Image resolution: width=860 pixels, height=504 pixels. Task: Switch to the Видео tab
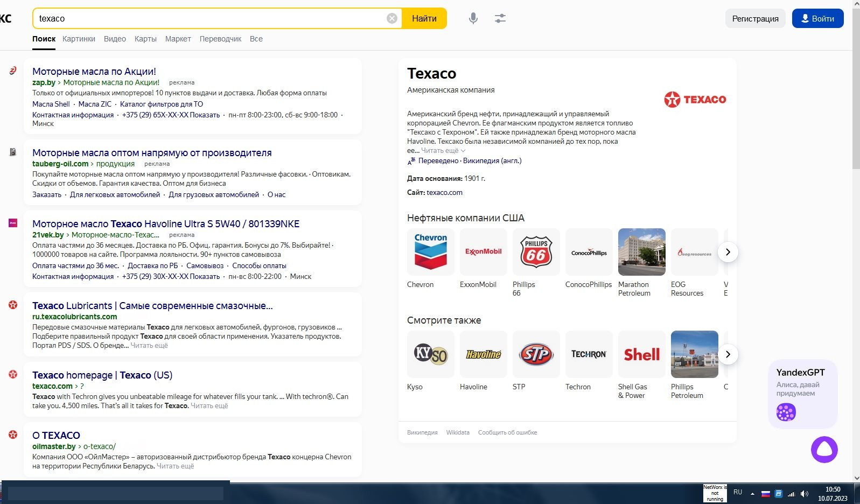[x=115, y=39]
